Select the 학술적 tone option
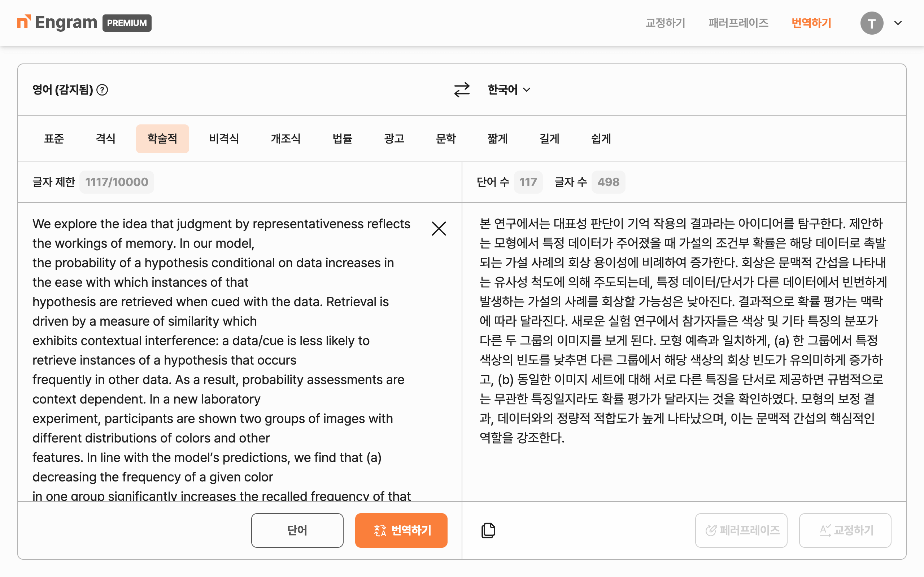Screen dimensions: 924x577 tap(162, 138)
